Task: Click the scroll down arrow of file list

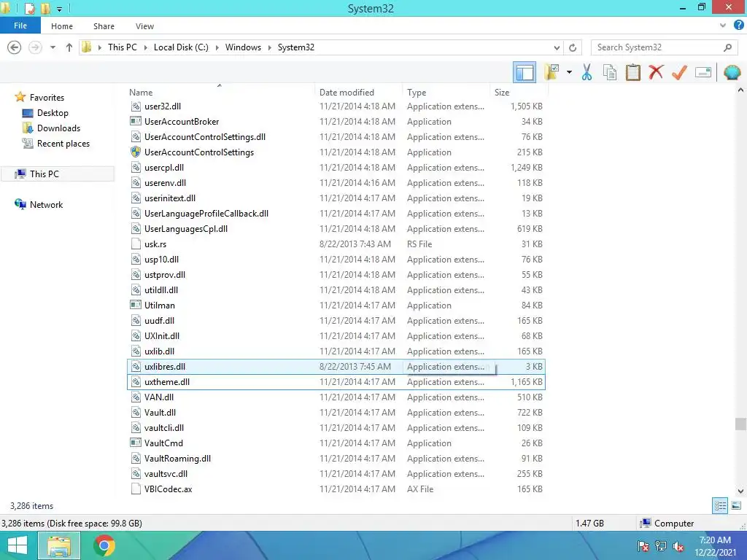Action: (740, 491)
